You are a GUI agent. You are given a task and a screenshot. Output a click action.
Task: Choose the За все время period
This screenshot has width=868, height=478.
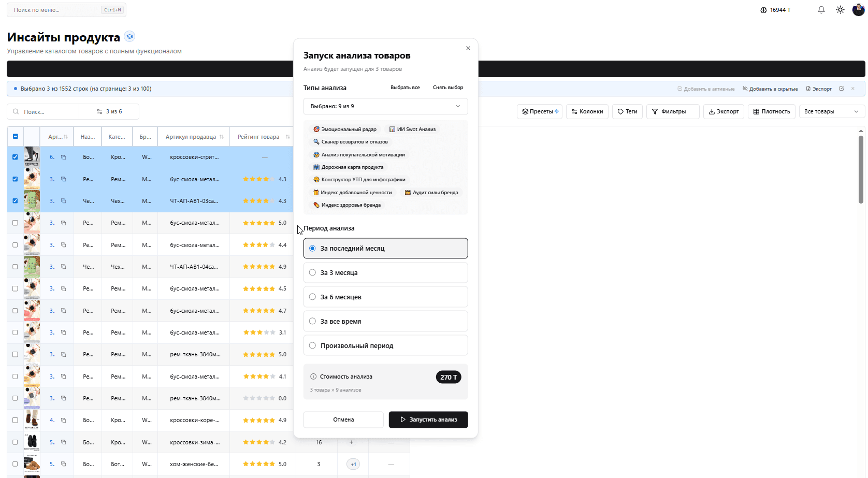pos(312,321)
